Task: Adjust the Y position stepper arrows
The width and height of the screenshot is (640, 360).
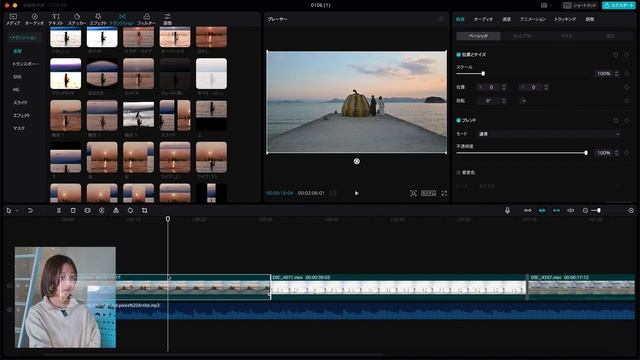Action: [x=546, y=87]
